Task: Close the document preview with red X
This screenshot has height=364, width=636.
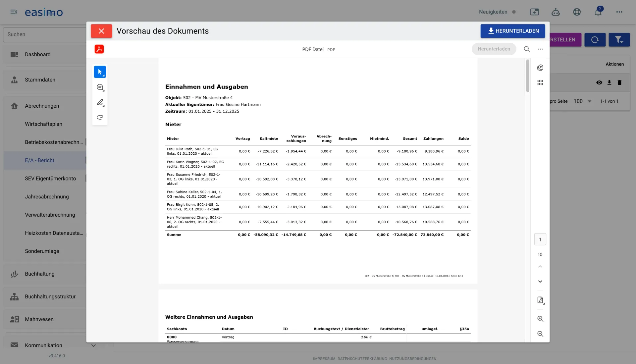Action: [101, 31]
